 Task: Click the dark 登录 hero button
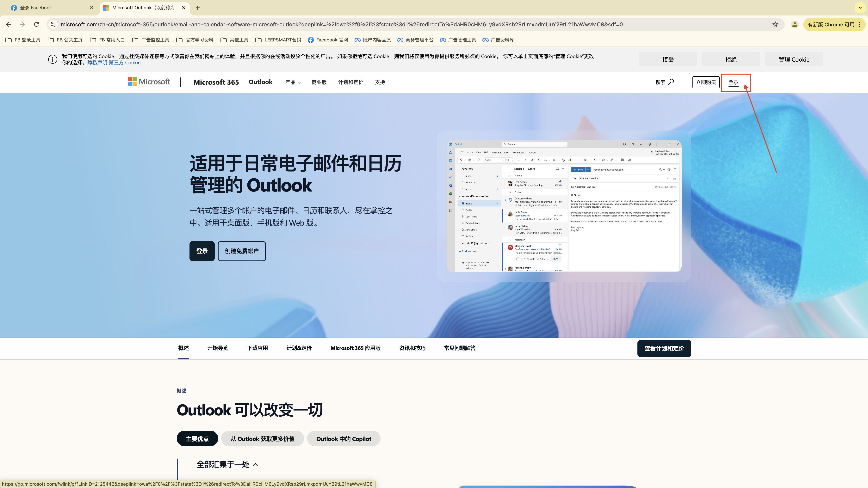click(202, 251)
